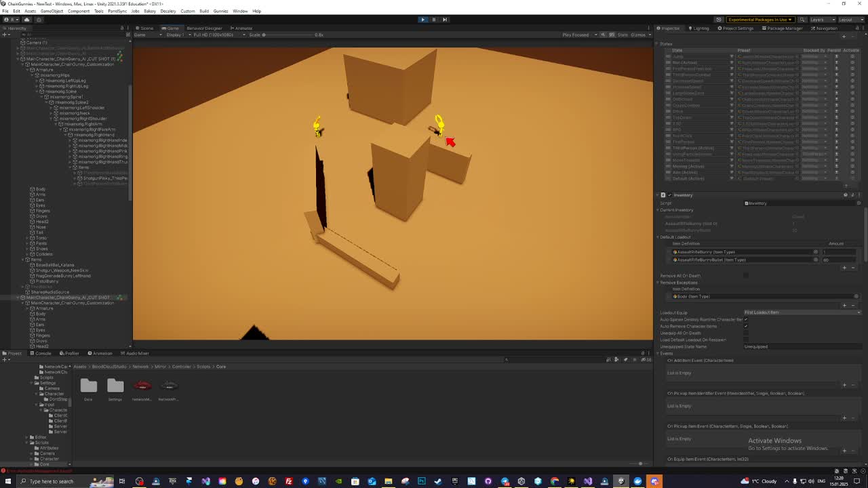Edit the AssaultRifleBunnyBullet amount field
The height and width of the screenshot is (488, 868).
(x=839, y=260)
